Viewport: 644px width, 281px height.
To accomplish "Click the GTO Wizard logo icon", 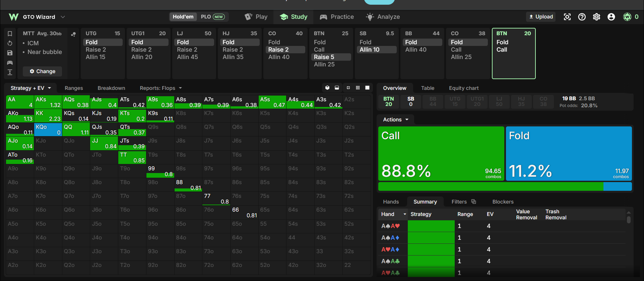I will point(13,17).
